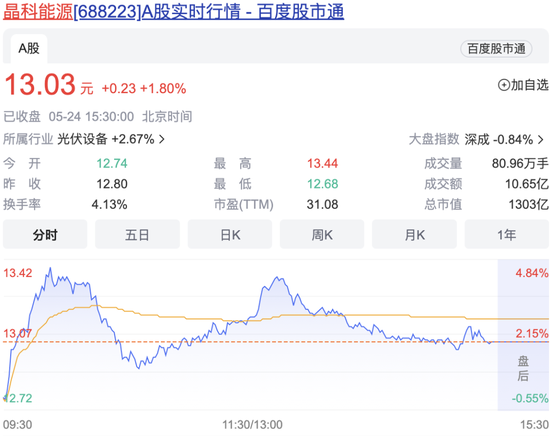The image size is (550, 436).
Task: Switch to the 日K chart tab
Action: tap(230, 234)
